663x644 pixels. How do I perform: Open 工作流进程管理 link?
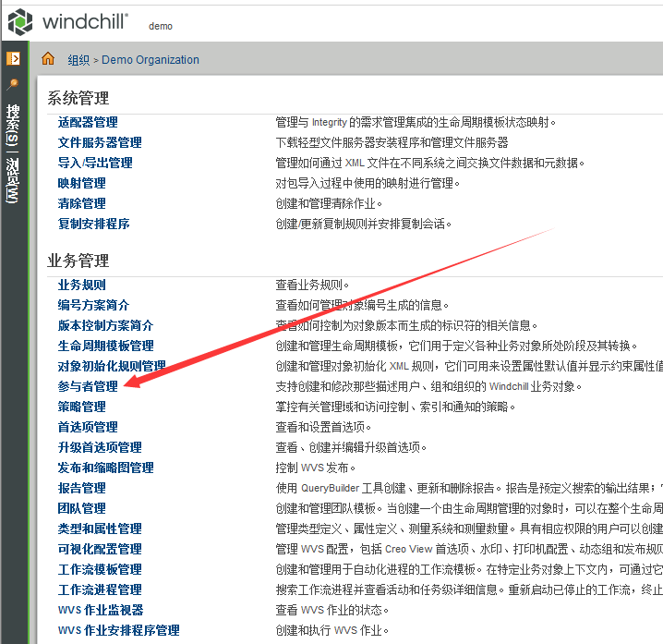pos(100,589)
